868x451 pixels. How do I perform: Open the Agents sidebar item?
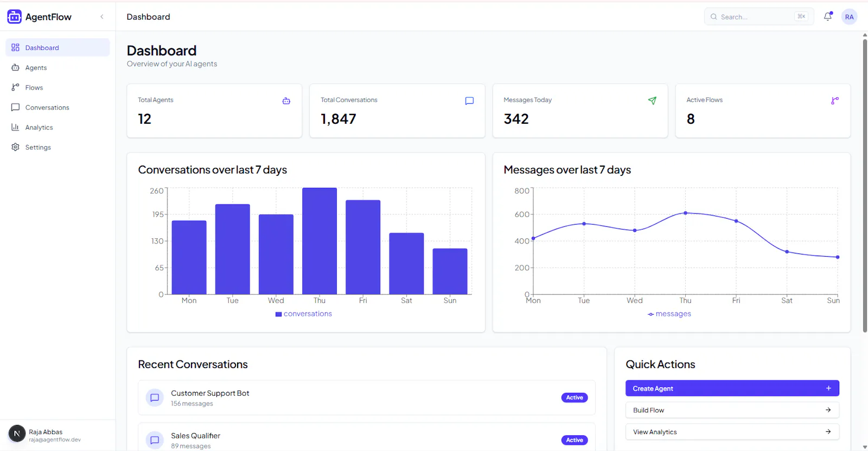click(58, 68)
